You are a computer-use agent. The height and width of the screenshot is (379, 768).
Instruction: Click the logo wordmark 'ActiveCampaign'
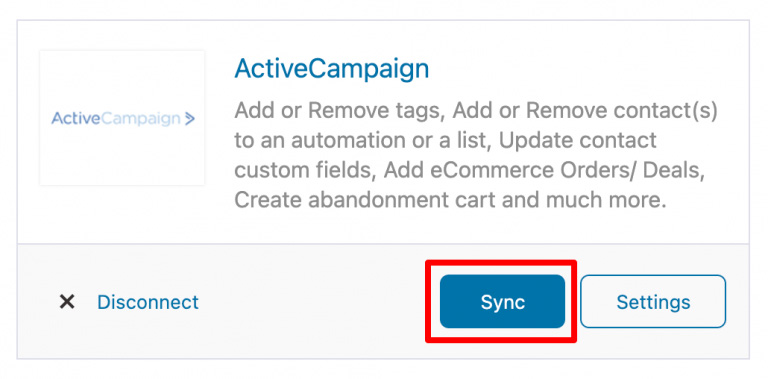tap(116, 118)
